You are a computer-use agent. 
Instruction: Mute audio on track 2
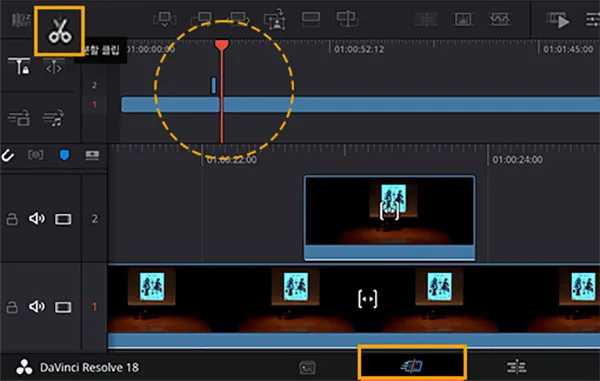point(37,218)
